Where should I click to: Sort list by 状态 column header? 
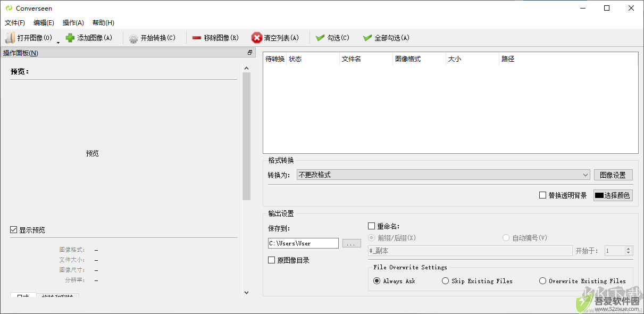coord(313,59)
